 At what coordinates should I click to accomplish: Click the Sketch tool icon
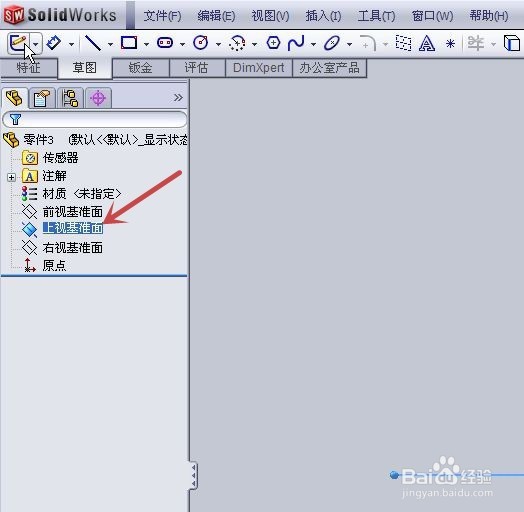(x=18, y=43)
